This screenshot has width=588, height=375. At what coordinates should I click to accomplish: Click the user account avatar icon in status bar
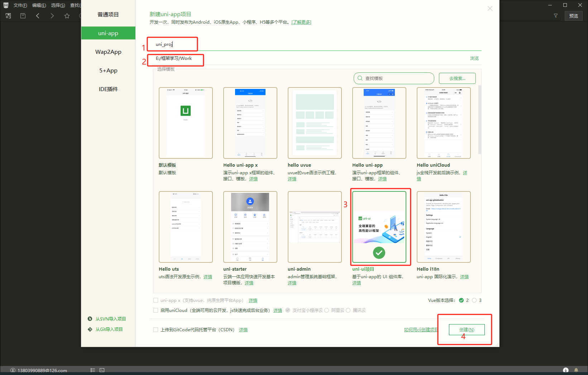[13, 370]
